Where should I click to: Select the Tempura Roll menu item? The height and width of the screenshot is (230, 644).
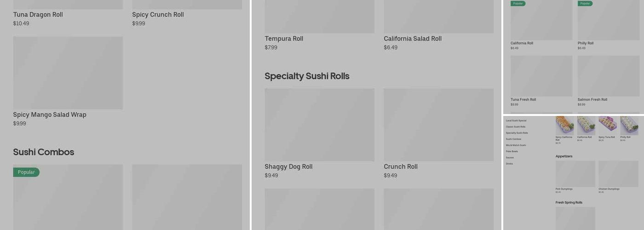click(x=284, y=39)
